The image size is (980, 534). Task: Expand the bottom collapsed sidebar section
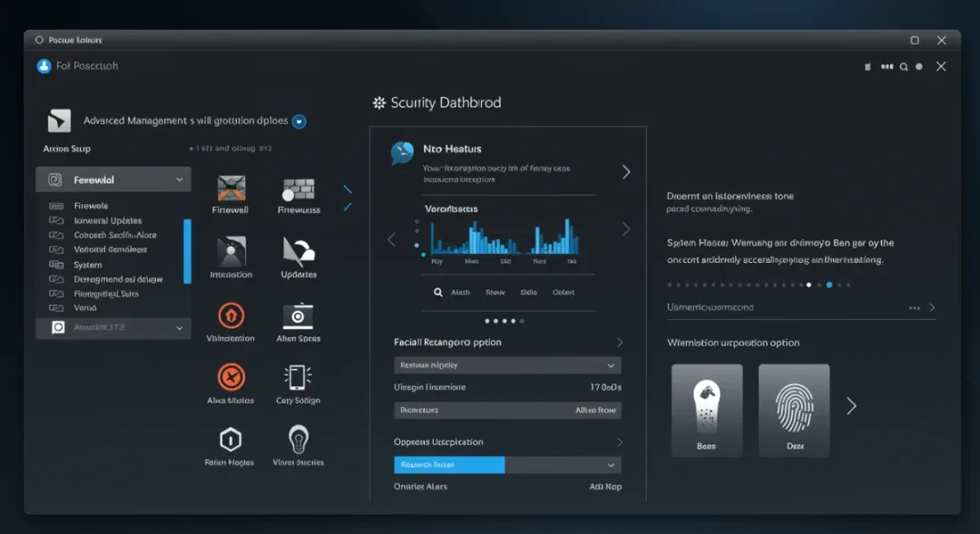coord(180,328)
